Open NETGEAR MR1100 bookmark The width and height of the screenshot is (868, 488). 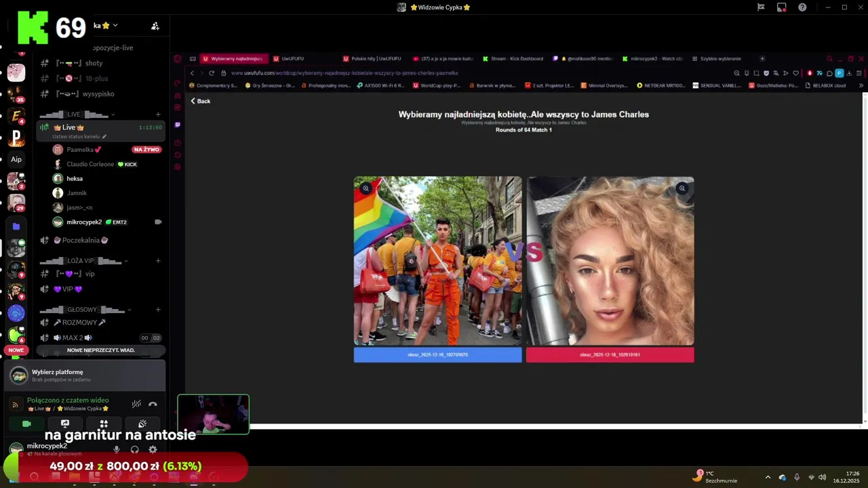[x=661, y=86]
